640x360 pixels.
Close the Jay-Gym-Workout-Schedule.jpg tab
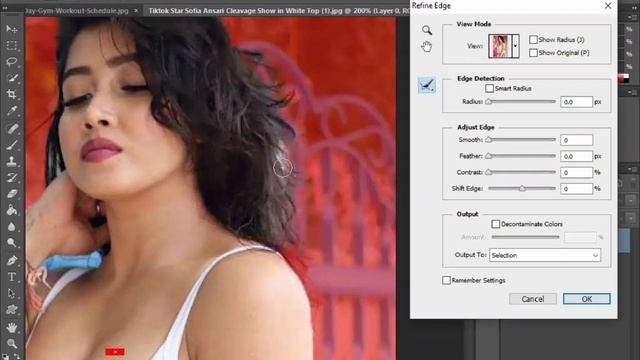(x=136, y=11)
